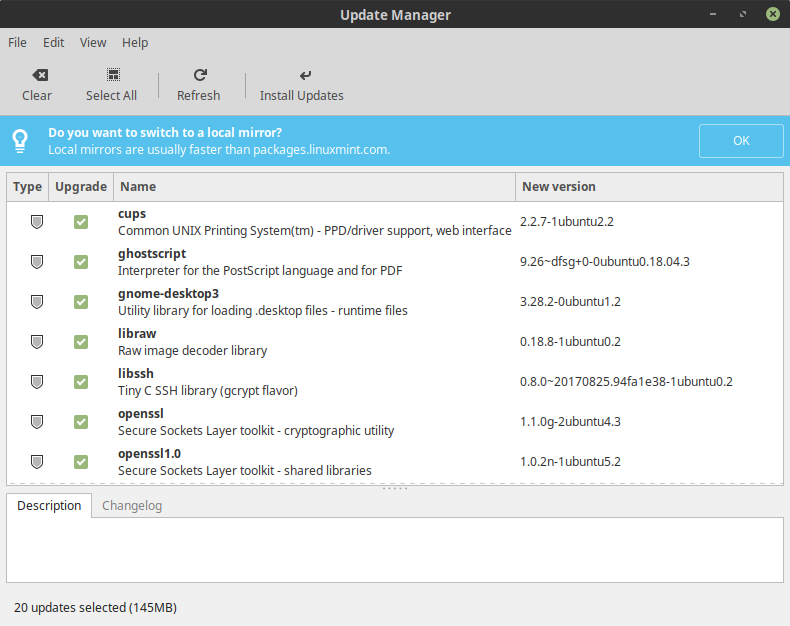Click the Type column header
The height and width of the screenshot is (626, 790).
click(28, 187)
